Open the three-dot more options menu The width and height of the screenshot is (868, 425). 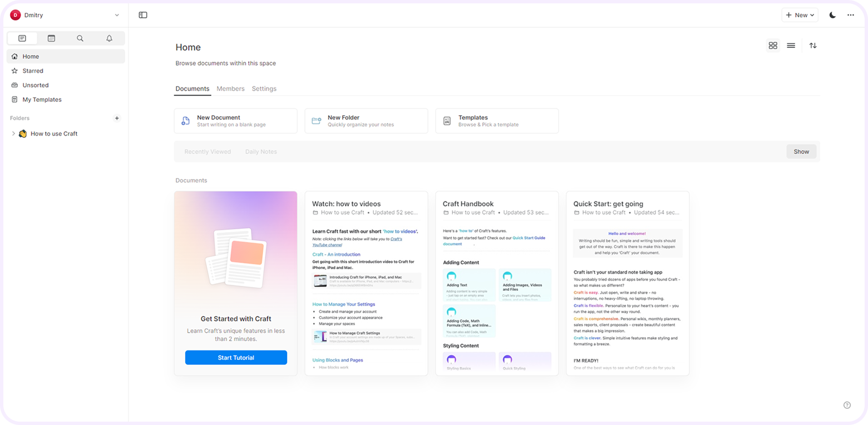pyautogui.click(x=851, y=15)
